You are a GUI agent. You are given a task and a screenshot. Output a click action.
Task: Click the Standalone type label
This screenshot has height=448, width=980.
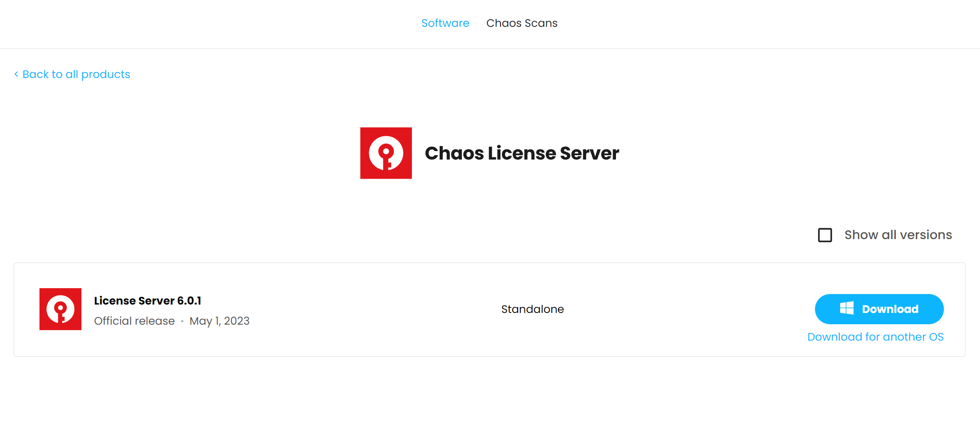pos(532,309)
